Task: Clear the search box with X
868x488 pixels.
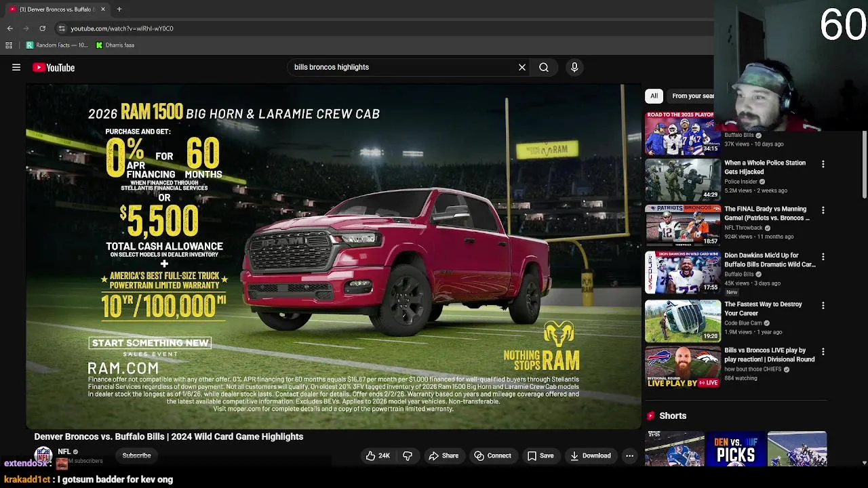Action: pos(522,67)
